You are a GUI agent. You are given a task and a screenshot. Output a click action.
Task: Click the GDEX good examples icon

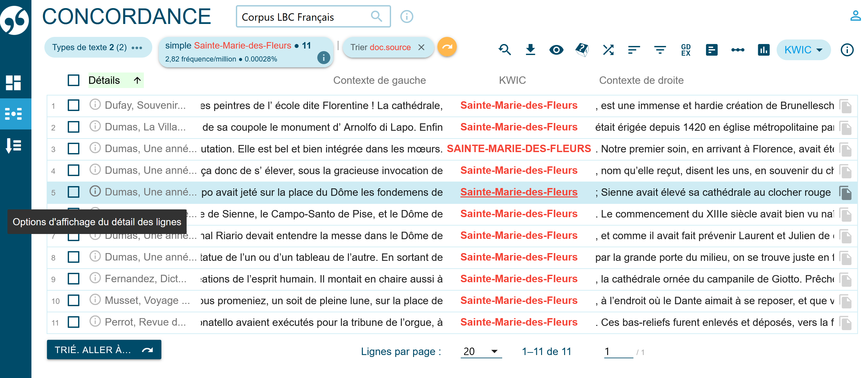point(686,50)
